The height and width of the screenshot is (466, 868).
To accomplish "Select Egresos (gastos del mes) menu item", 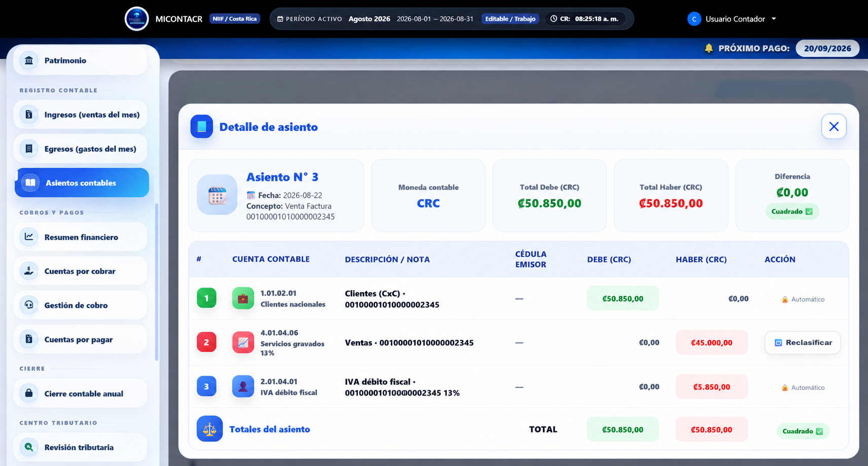I will click(81, 149).
